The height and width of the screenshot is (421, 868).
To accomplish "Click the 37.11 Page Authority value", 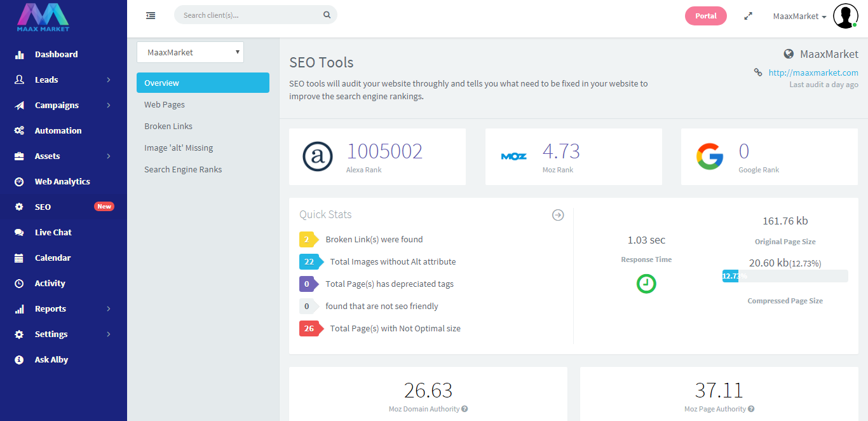I will click(x=719, y=390).
